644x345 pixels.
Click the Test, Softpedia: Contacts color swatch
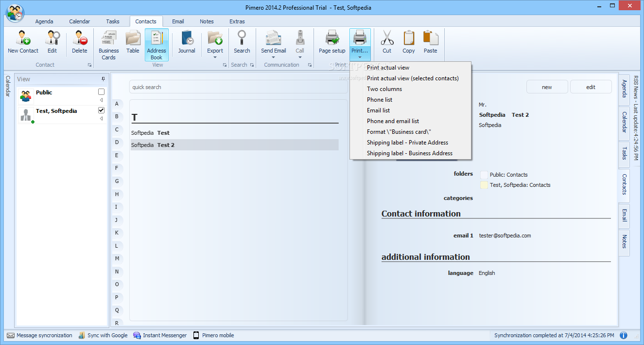point(484,185)
